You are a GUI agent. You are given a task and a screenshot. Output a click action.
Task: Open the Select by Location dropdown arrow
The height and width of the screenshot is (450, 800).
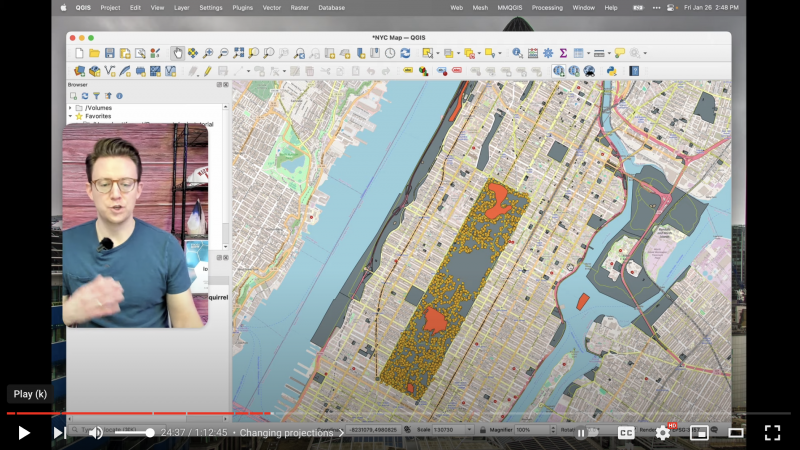point(499,54)
